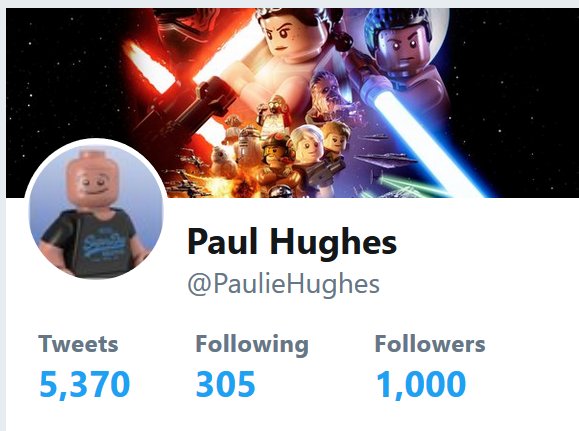Open the Lego minifigure profile avatar
The height and width of the screenshot is (431, 579).
tap(96, 211)
